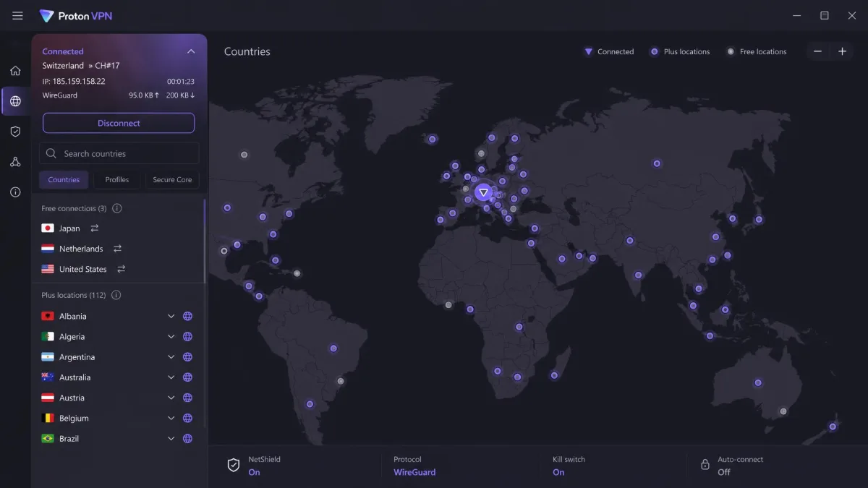Open the port forwarding sidebar icon
Image resolution: width=868 pixels, height=488 pixels.
tap(15, 162)
